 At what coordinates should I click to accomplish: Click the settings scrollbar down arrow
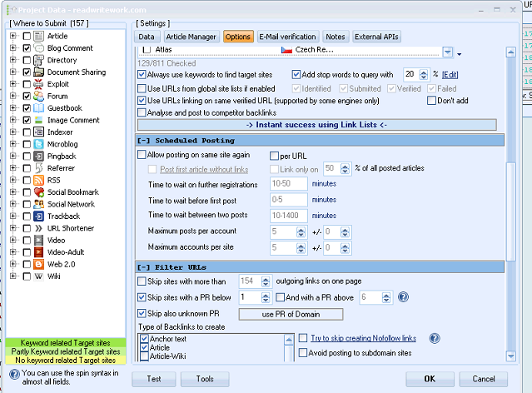(510, 356)
